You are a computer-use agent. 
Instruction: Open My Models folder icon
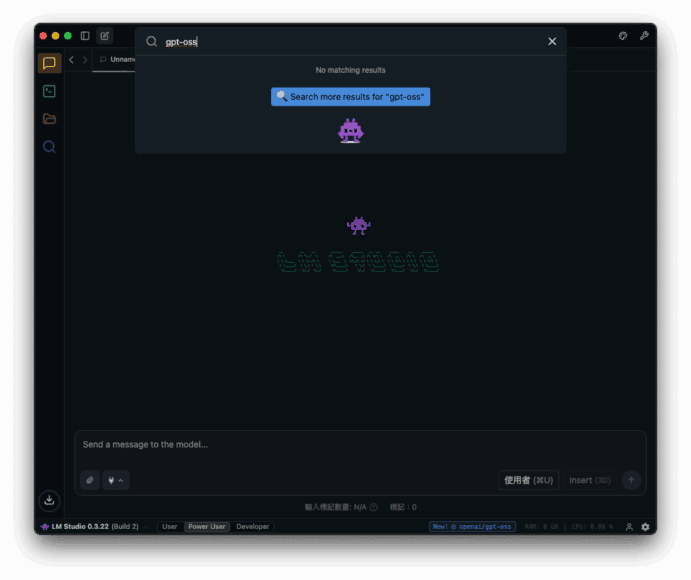49,119
